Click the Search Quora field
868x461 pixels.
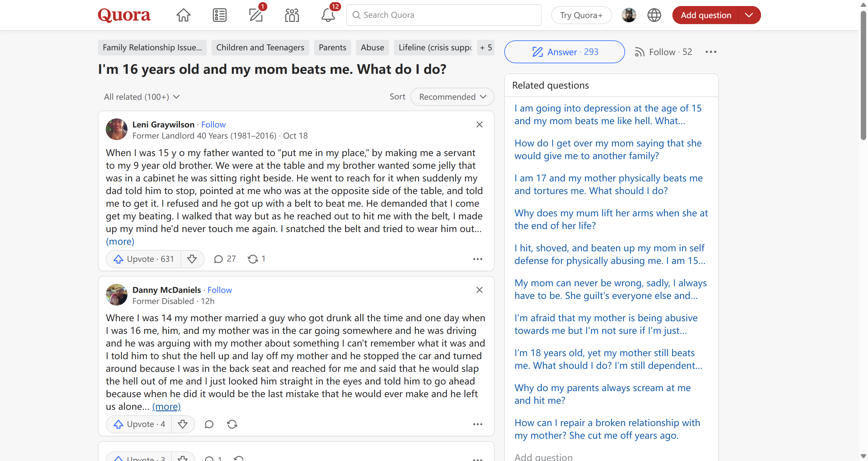click(x=444, y=15)
